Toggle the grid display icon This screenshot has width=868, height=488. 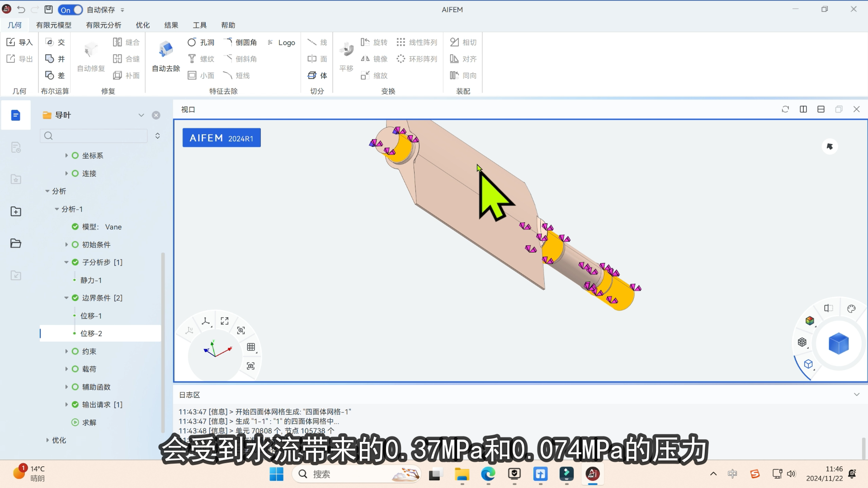click(251, 347)
